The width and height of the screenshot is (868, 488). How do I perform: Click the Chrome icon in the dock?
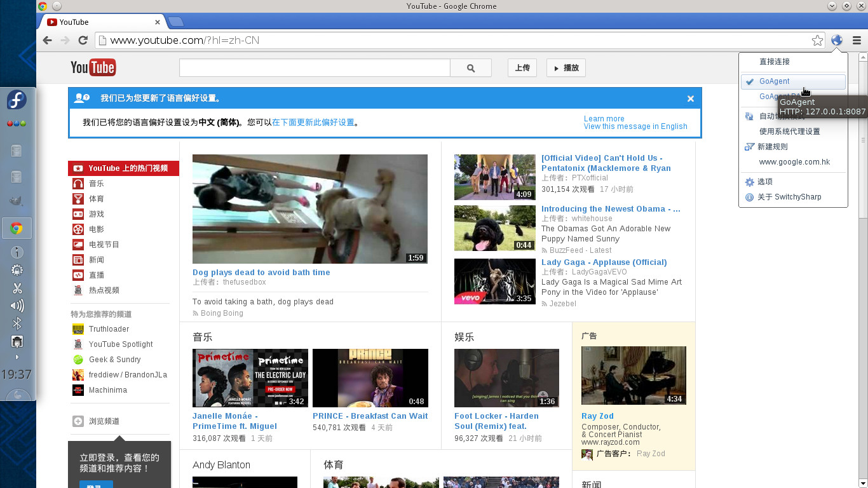(17, 228)
